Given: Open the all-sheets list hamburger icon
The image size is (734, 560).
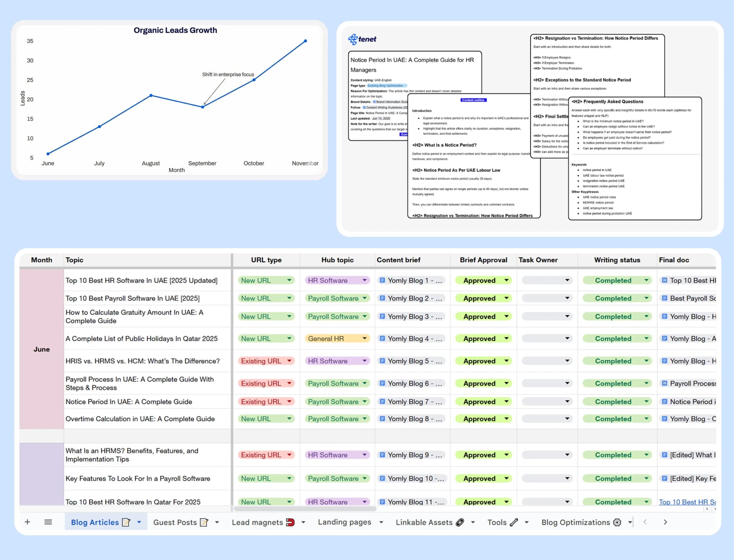Looking at the screenshot, I should 48,522.
